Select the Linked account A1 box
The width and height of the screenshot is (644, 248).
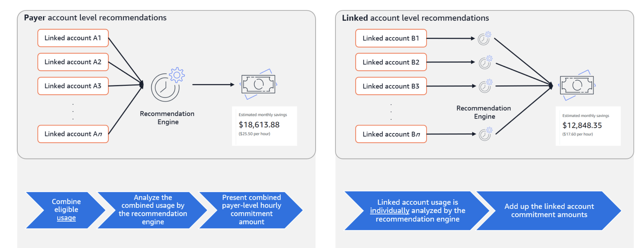tap(73, 38)
